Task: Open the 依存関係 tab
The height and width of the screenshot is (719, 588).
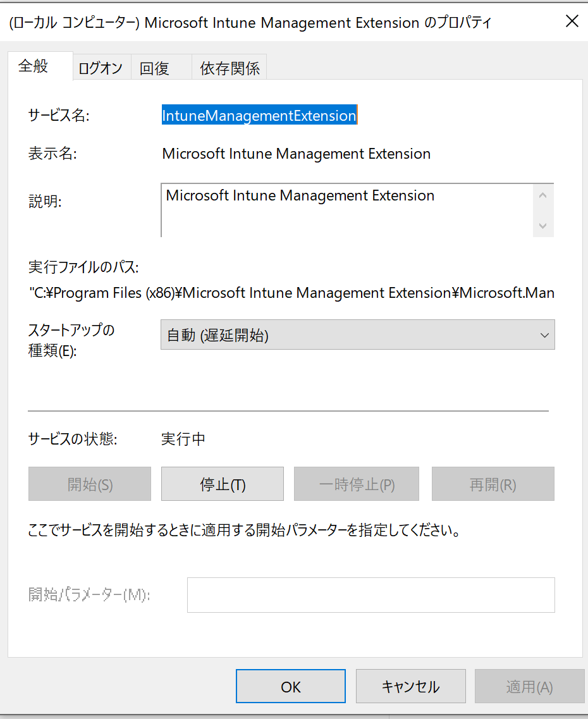Action: 229,68
